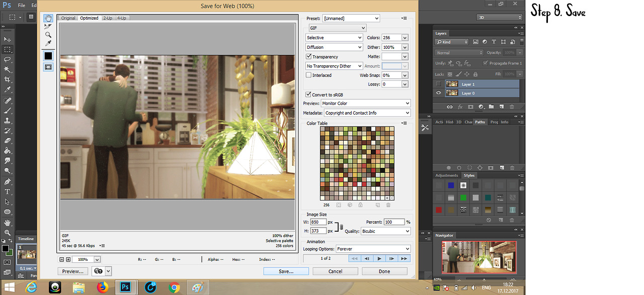Click the Firefox taskbar icon
The width and height of the screenshot is (644, 295).
click(x=102, y=287)
